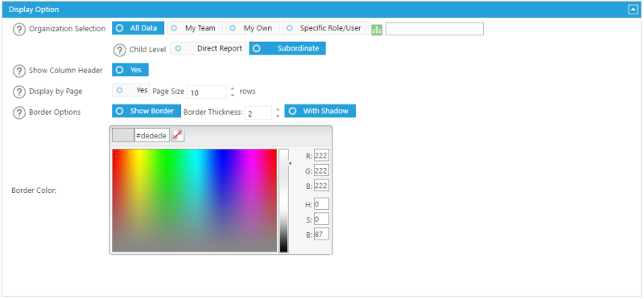Open help for Border Options
The width and height of the screenshot is (644, 299).
[19, 113]
